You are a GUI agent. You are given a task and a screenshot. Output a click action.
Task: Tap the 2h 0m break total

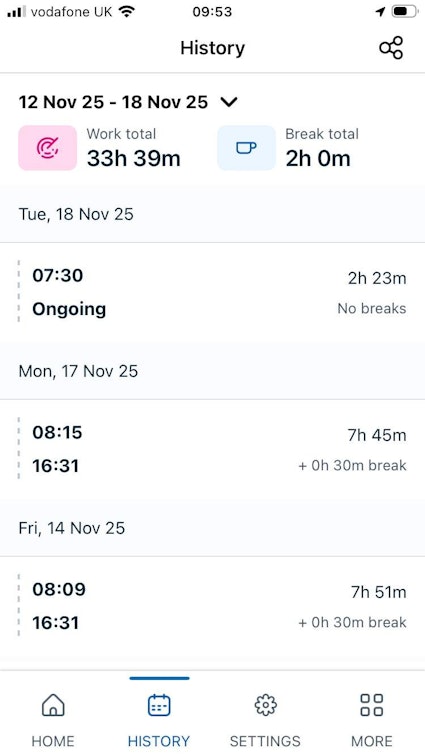(x=318, y=159)
